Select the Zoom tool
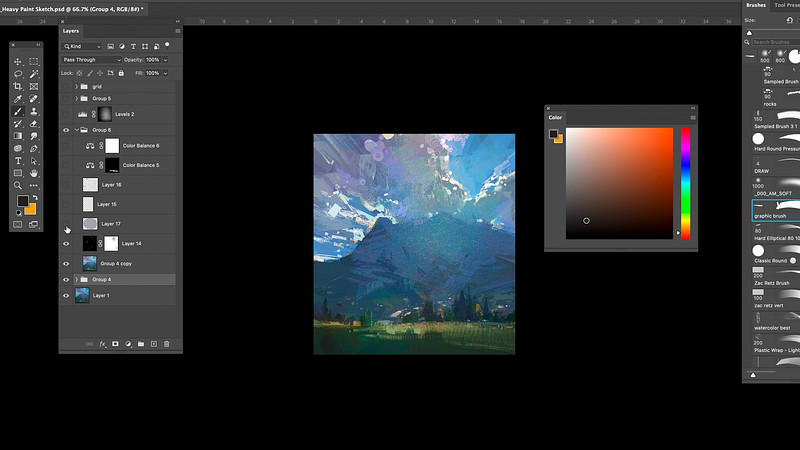This screenshot has width=800, height=450. pyautogui.click(x=18, y=185)
